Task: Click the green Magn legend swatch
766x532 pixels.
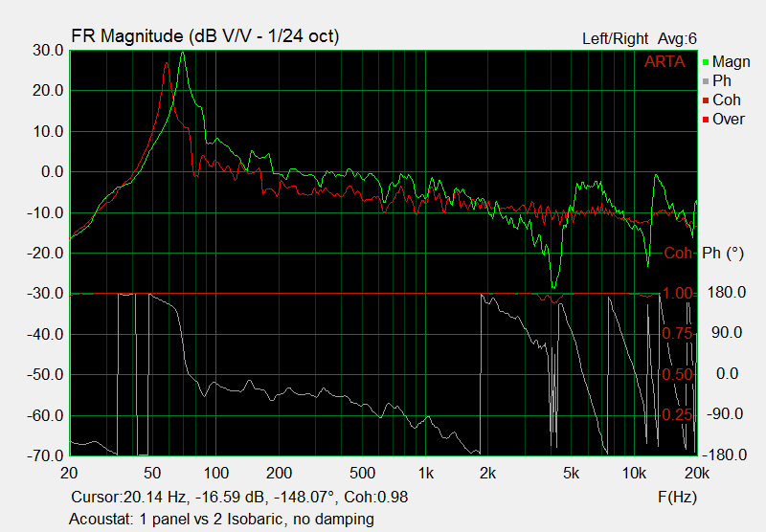Action: click(x=706, y=62)
